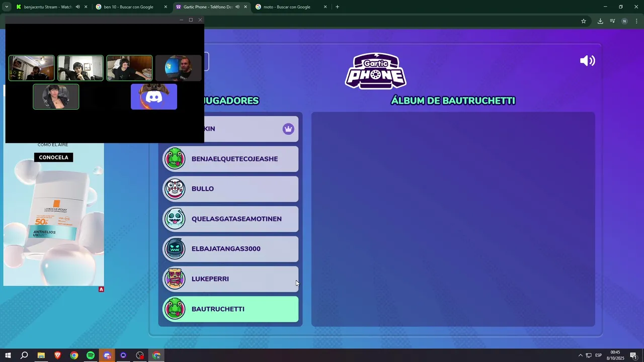
Task: Select LUKEPERRI player name
Action: click(210, 279)
